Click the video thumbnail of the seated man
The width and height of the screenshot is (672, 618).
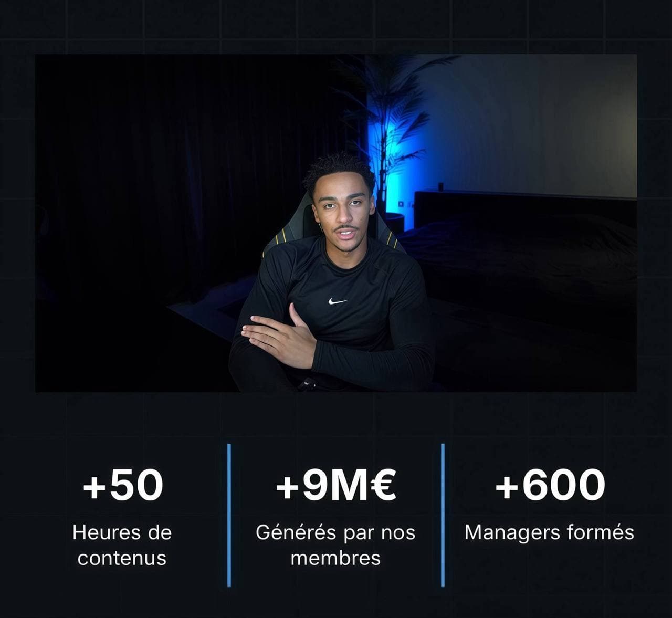pyautogui.click(x=336, y=223)
